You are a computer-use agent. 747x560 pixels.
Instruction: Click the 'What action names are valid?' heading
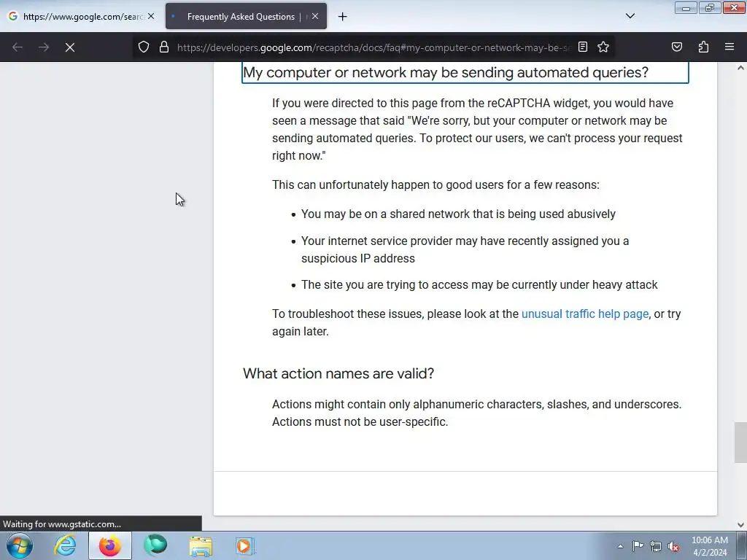pos(338,373)
